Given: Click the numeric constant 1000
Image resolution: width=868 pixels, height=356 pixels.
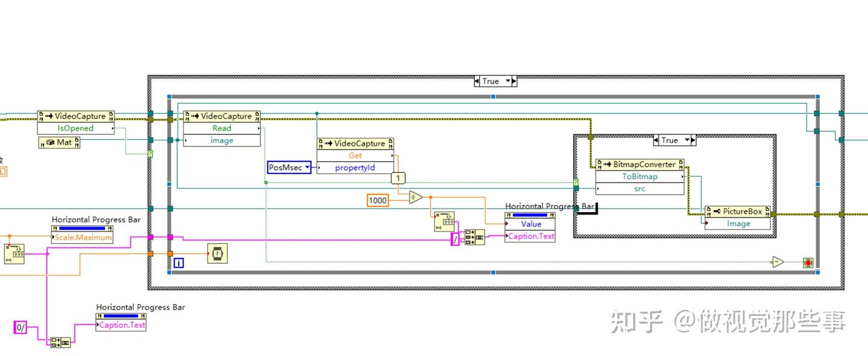Looking at the screenshot, I should point(377,200).
